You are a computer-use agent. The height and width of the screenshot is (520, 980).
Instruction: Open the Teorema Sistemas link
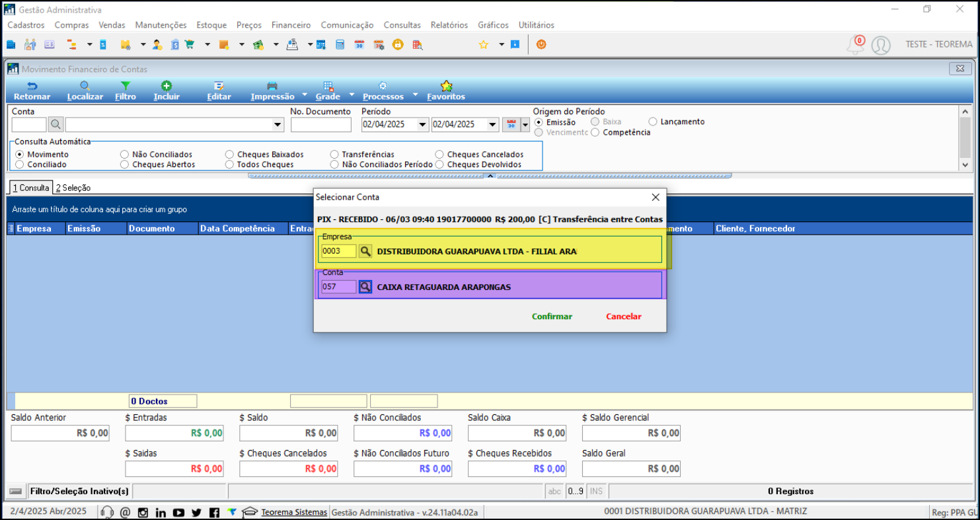tap(294, 512)
